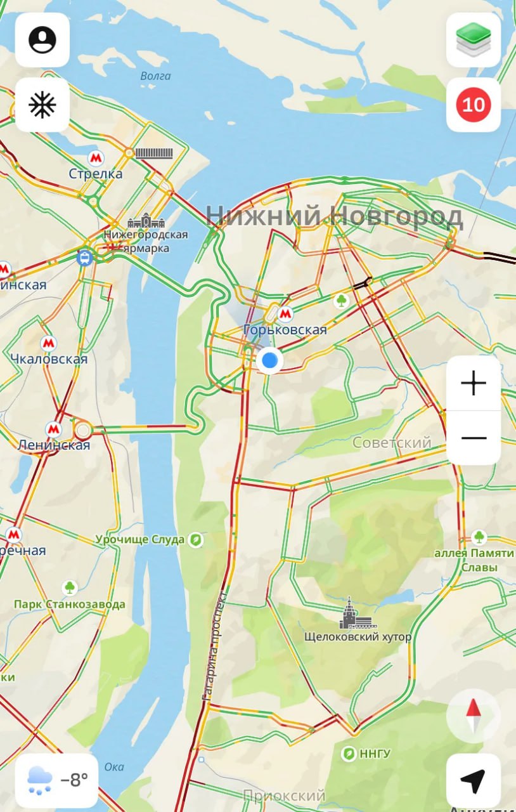Select the ННГУ marker
516x812 pixels.
click(349, 754)
